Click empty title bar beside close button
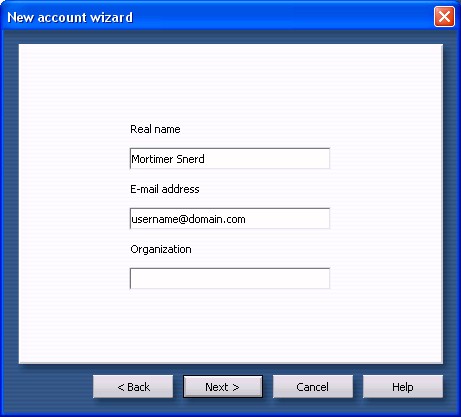 tap(283, 17)
